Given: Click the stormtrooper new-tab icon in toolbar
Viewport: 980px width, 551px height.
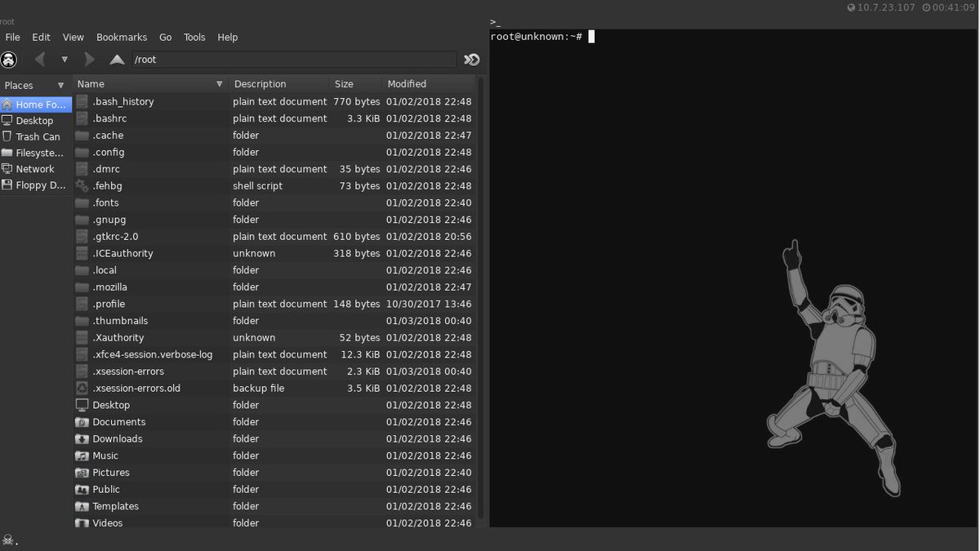Looking at the screenshot, I should [9, 60].
